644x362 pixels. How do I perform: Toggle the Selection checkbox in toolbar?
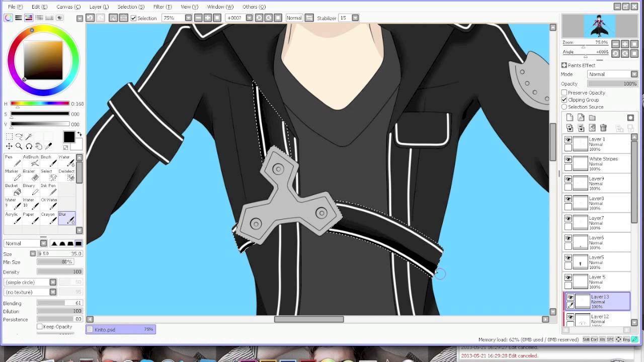point(133,18)
